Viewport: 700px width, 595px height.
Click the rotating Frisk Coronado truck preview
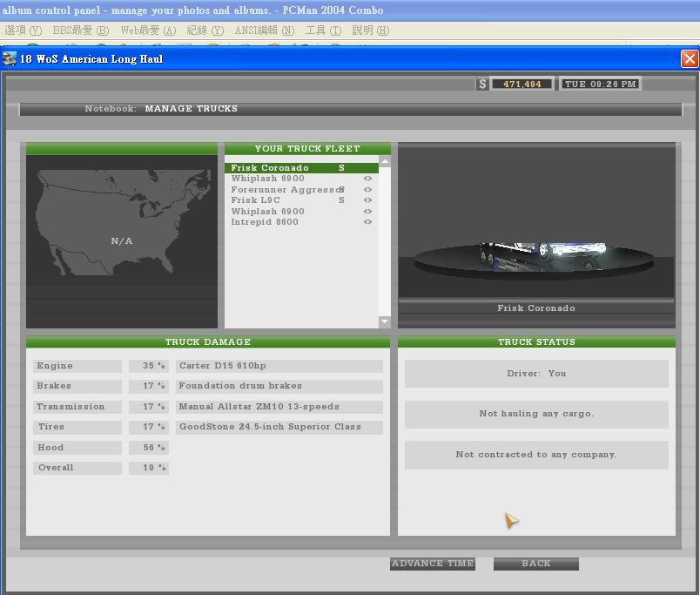tap(535, 254)
